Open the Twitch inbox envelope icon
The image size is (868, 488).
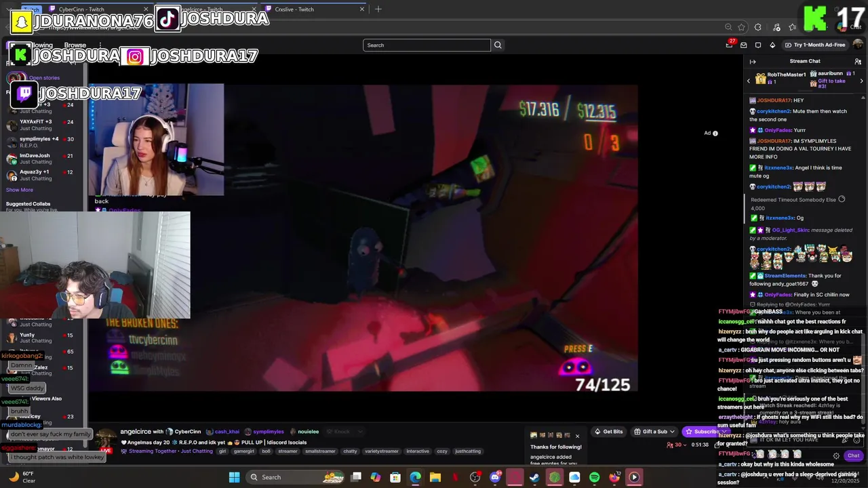click(x=743, y=45)
